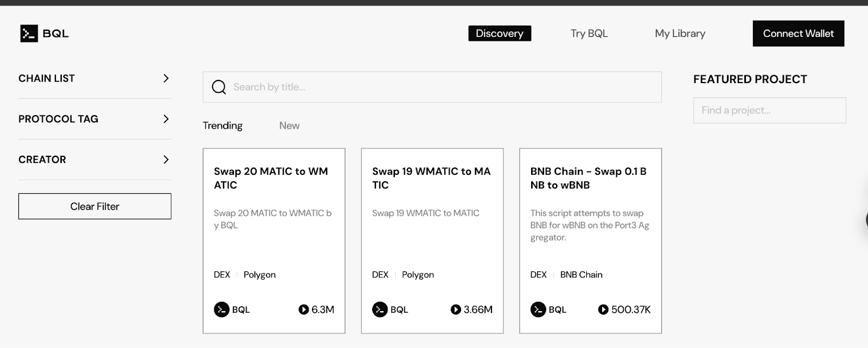868x348 pixels.
Task: Click BQL creator avatar on Swap 19 WMATIC card
Action: coord(380,309)
